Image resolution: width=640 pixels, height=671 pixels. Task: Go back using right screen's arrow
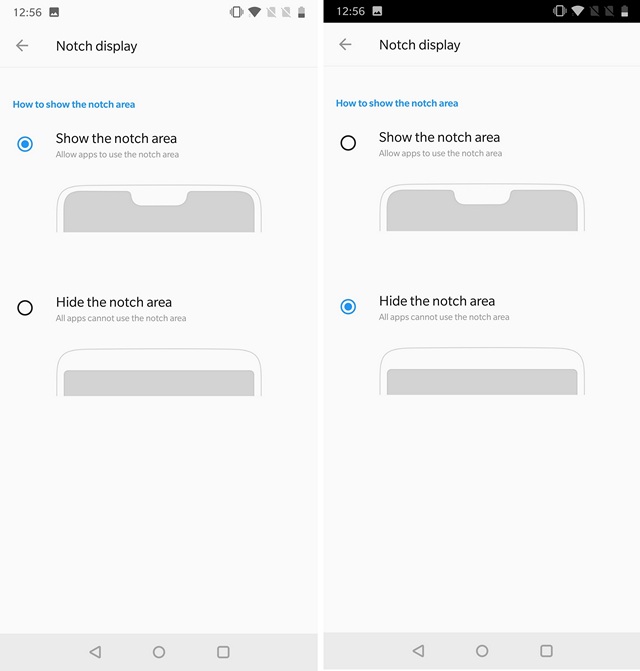(x=345, y=44)
